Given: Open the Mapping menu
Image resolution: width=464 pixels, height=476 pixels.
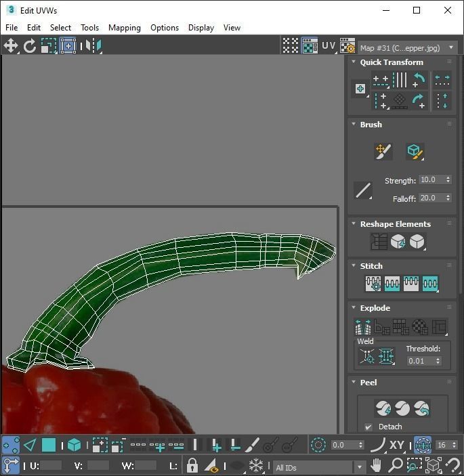Looking at the screenshot, I should [x=125, y=28].
